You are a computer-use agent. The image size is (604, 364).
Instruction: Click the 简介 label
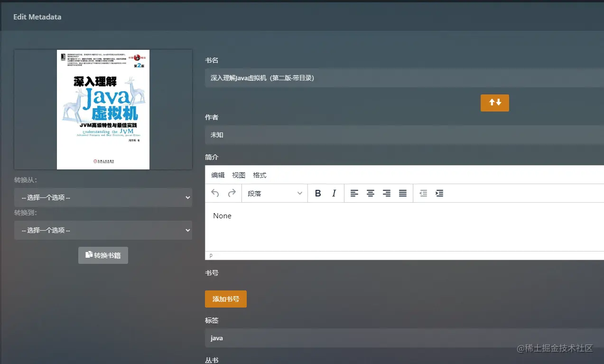click(x=212, y=157)
